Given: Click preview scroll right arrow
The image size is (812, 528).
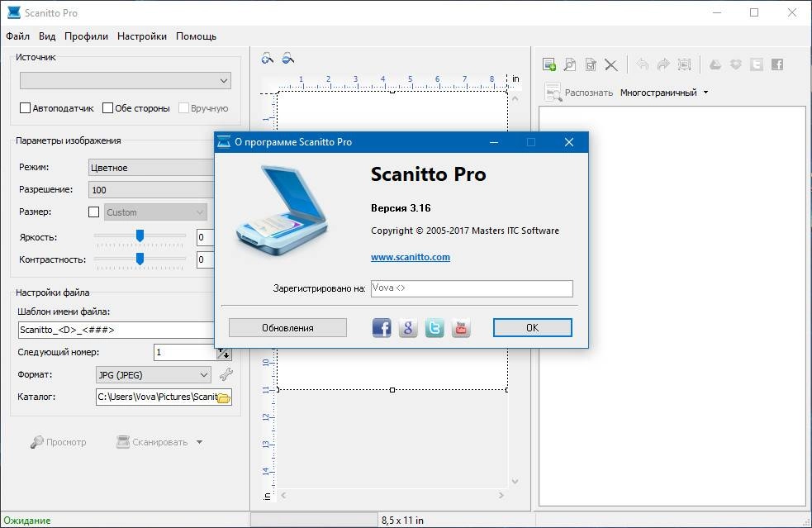Looking at the screenshot, I should pyautogui.click(x=501, y=495).
